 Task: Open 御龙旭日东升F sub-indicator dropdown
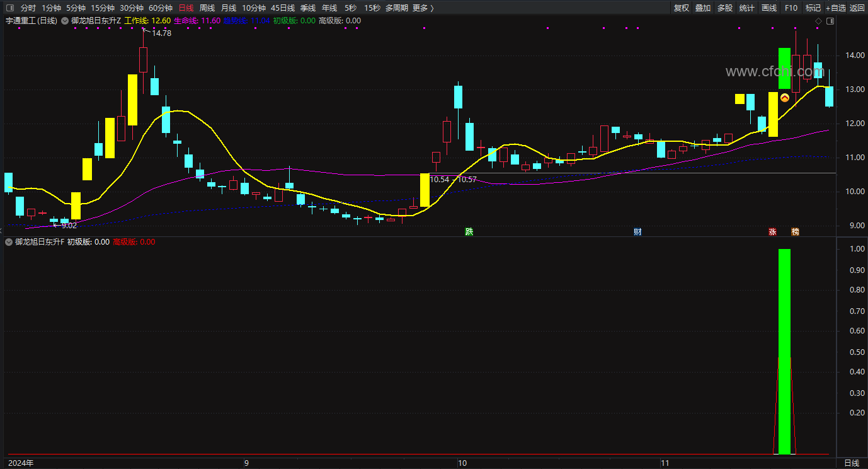(9, 242)
